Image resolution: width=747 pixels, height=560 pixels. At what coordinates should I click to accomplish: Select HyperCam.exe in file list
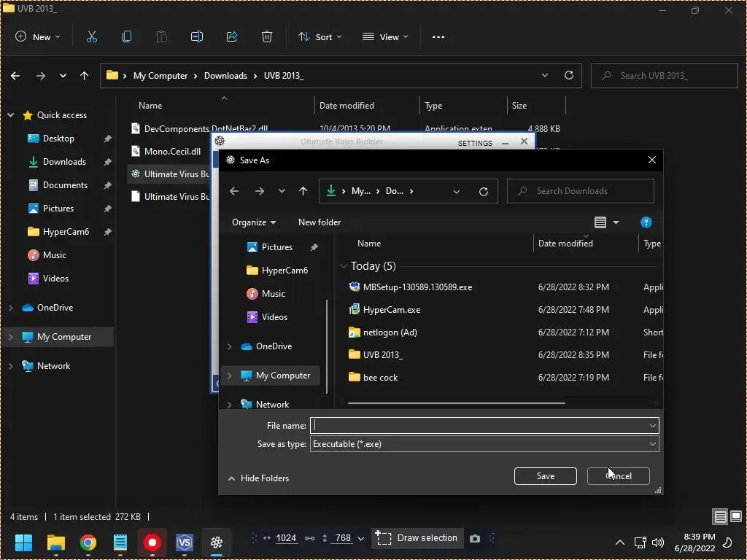(x=392, y=309)
